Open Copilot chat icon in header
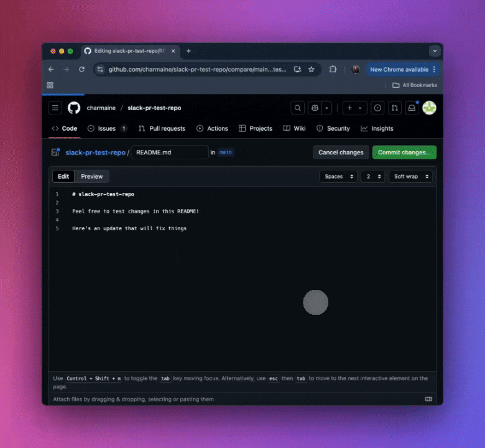Viewport: 485px width, 448px height. click(x=315, y=108)
